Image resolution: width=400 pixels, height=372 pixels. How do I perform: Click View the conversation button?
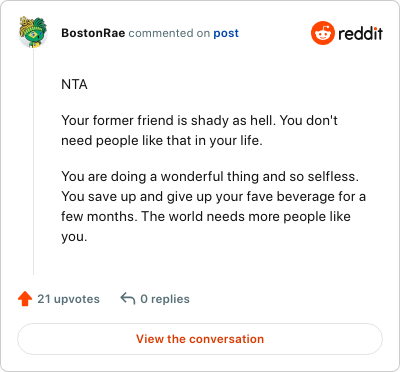click(x=200, y=339)
